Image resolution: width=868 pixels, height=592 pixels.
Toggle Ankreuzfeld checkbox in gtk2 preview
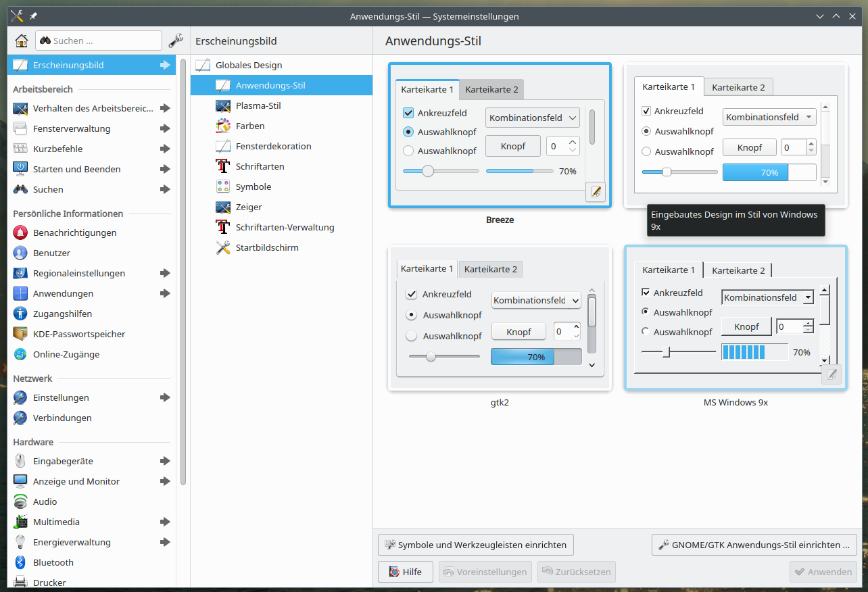pos(411,295)
